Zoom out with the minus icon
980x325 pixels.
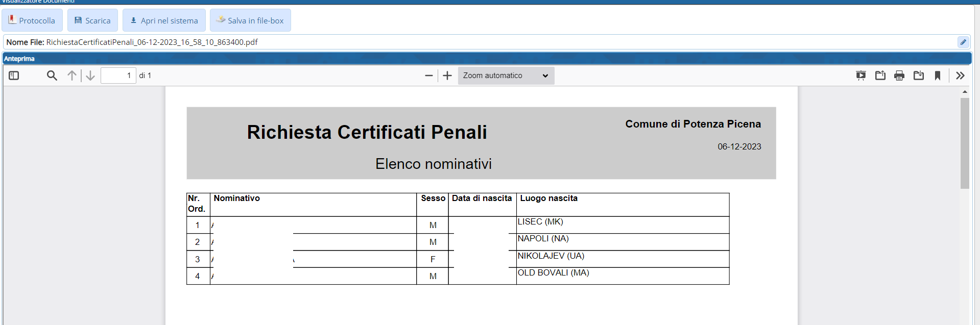click(428, 76)
